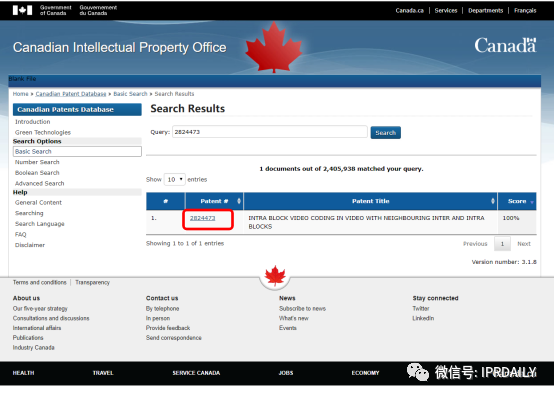Open Canadian Patent Database breadcrumb link

click(x=71, y=94)
